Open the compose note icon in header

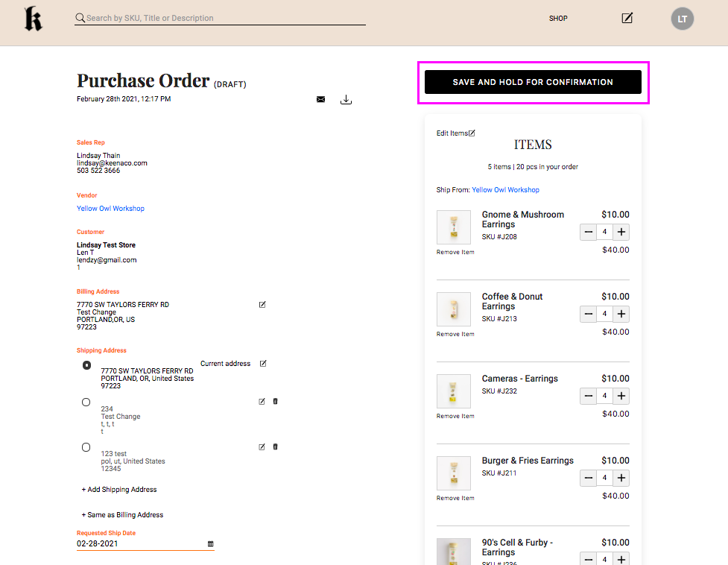[627, 18]
